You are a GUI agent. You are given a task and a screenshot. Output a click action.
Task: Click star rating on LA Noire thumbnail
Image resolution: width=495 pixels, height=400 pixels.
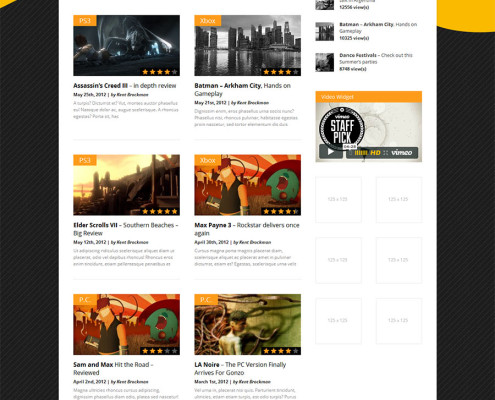[x=281, y=351]
